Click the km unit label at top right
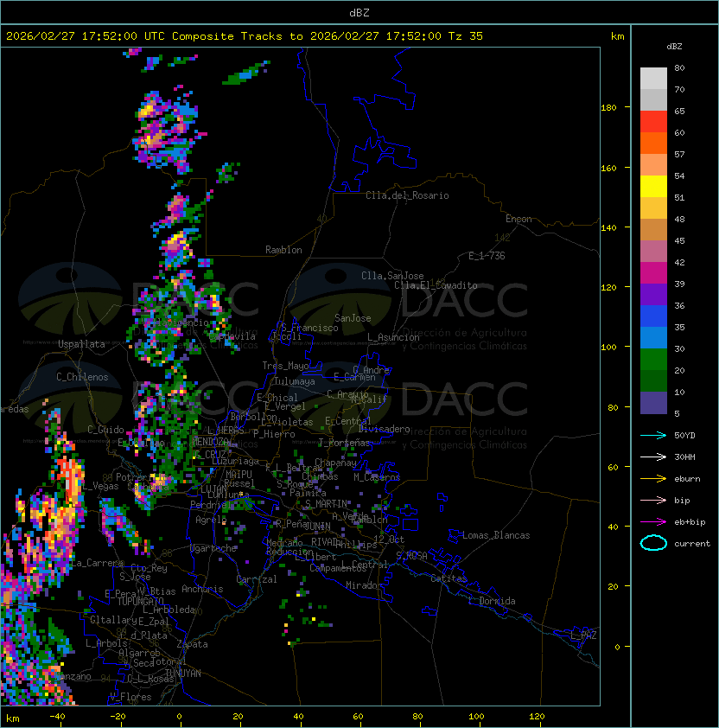Image resolution: width=719 pixels, height=728 pixels. (617, 36)
